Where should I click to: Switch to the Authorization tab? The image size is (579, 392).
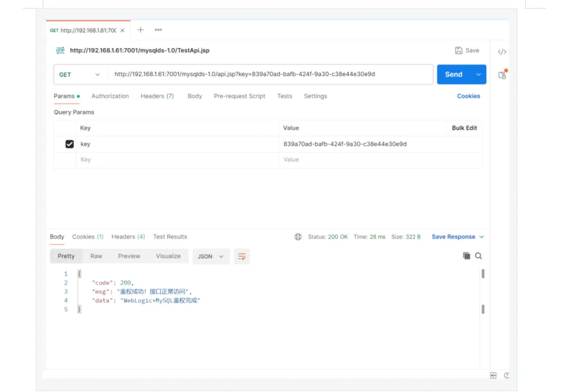point(110,96)
